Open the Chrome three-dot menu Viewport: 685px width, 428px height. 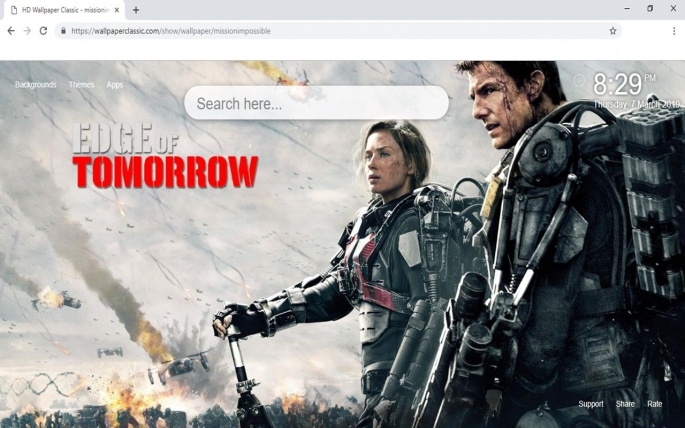click(x=673, y=31)
